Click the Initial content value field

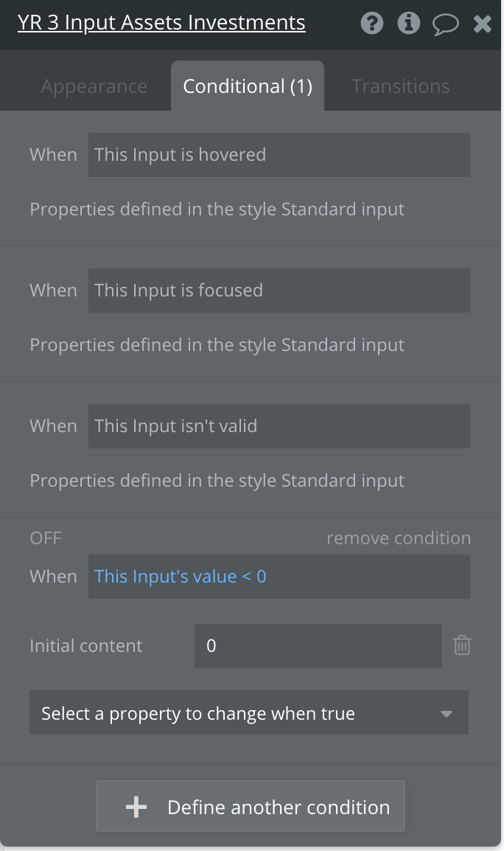point(318,646)
